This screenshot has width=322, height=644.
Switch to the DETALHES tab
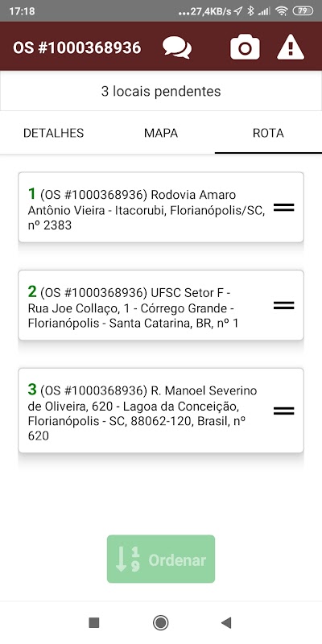click(x=53, y=133)
